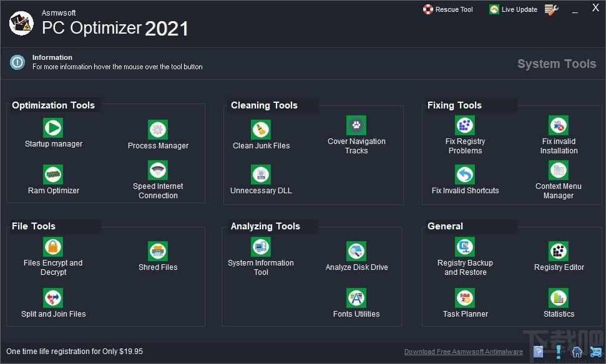Click the Shred Files shredder icon

coord(158,251)
